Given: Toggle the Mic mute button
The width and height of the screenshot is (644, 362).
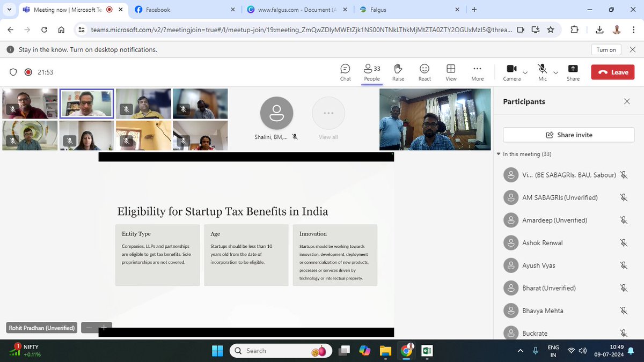Looking at the screenshot, I should point(543,72).
